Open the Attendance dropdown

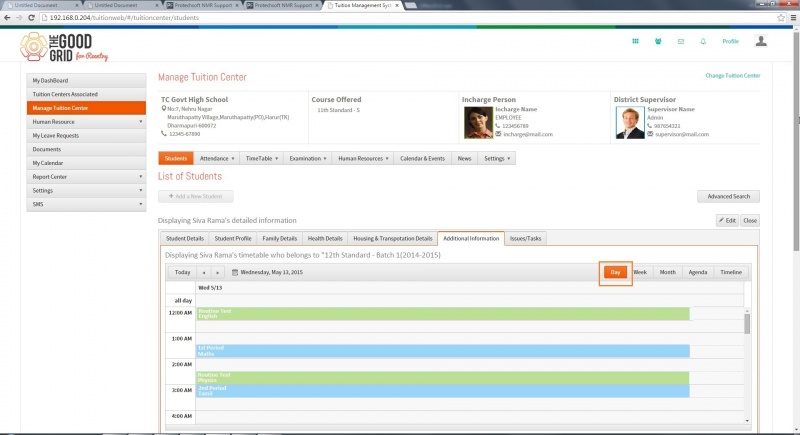[x=217, y=159]
